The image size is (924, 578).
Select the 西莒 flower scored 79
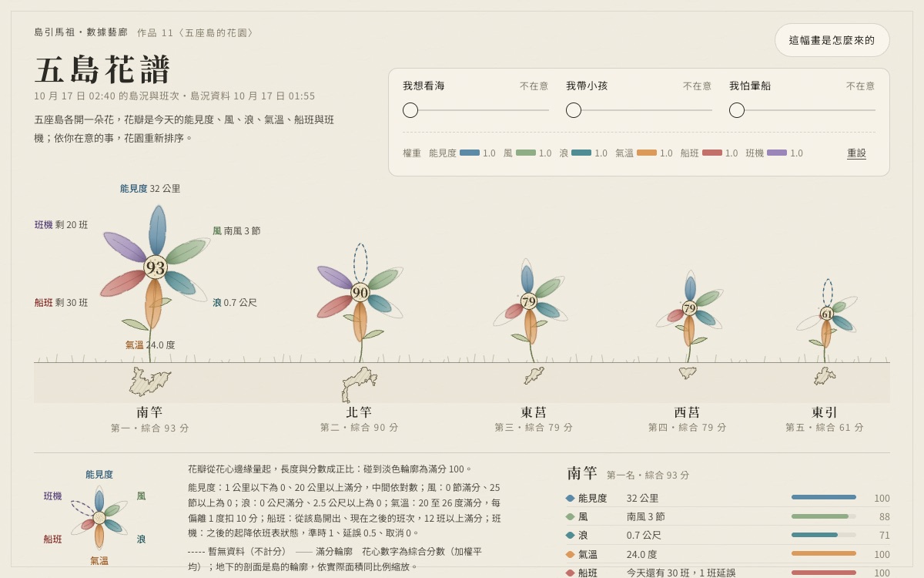point(689,308)
